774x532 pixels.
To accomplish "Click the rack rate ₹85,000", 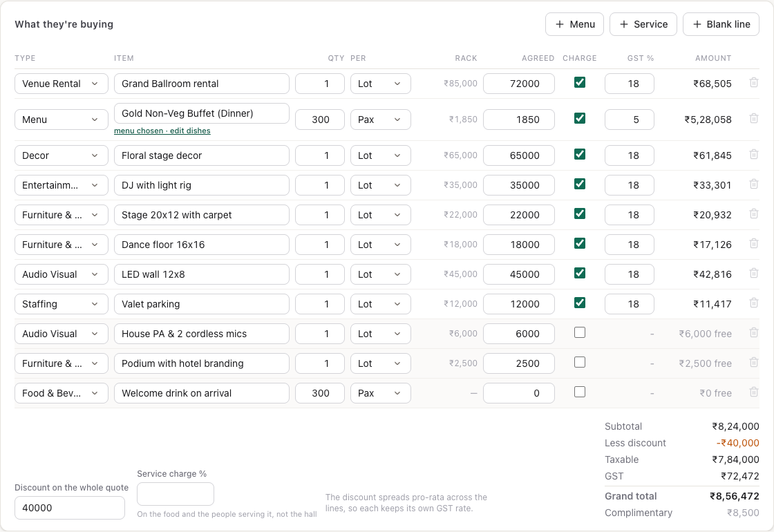I will (460, 84).
